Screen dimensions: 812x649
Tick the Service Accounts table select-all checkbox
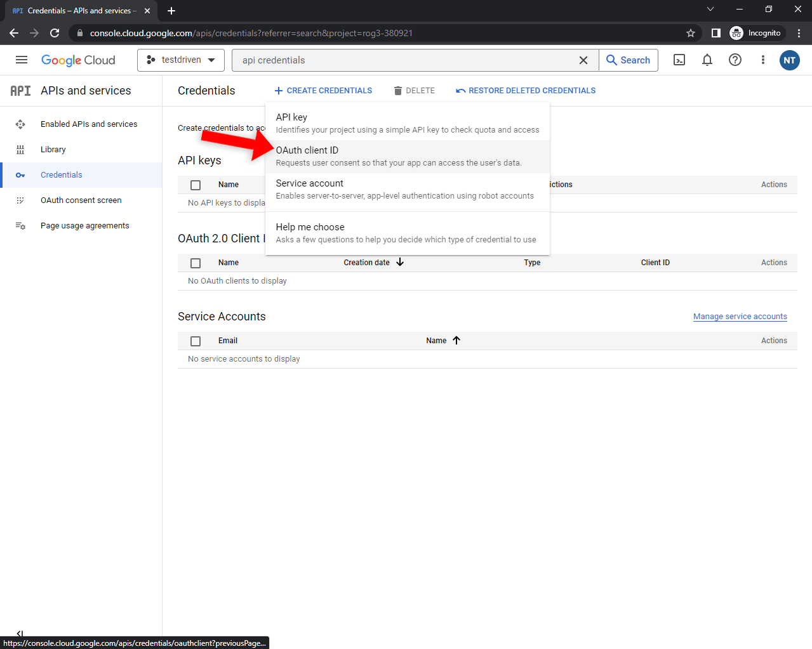196,341
